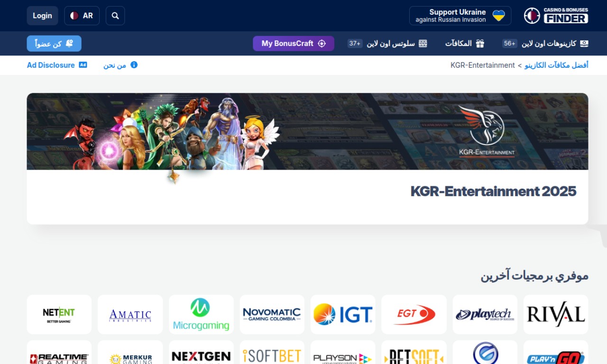Click موفري برمجيات آخرين heading
This screenshot has height=364, width=607.
tap(534, 275)
